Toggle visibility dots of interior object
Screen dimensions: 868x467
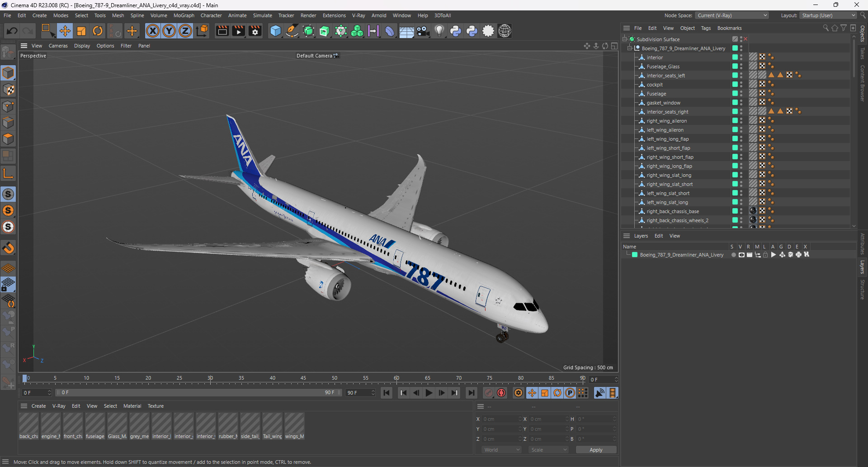coord(741,57)
